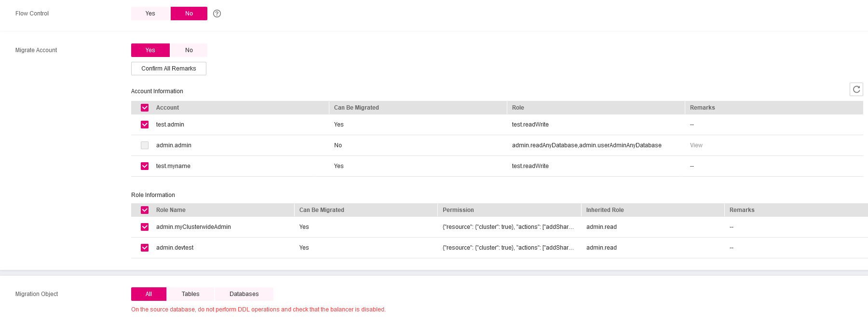Image resolution: width=868 pixels, height=324 pixels.
Task: Select No for Migrate Account
Action: (189, 50)
